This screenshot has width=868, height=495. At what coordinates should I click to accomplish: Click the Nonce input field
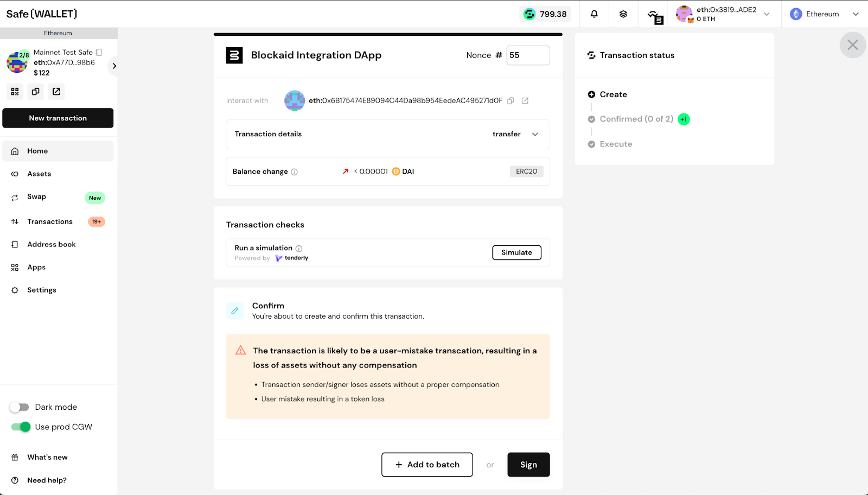tap(527, 55)
